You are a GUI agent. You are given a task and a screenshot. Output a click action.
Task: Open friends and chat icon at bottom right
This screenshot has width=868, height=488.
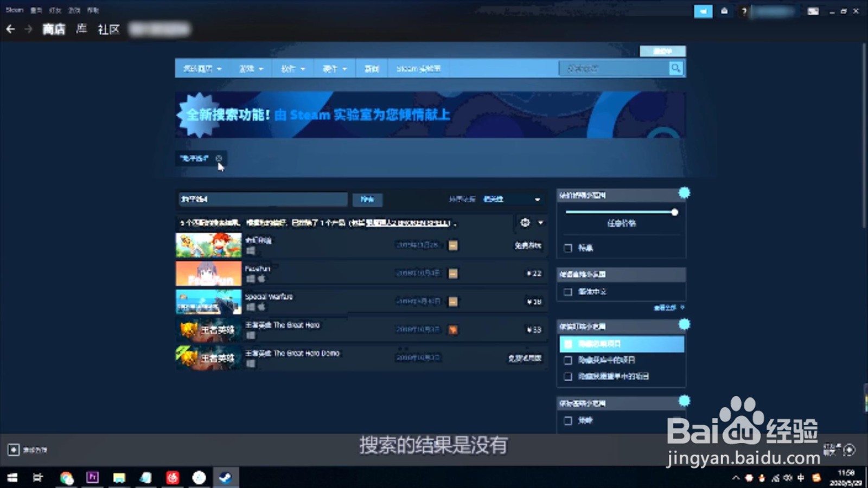(850, 450)
